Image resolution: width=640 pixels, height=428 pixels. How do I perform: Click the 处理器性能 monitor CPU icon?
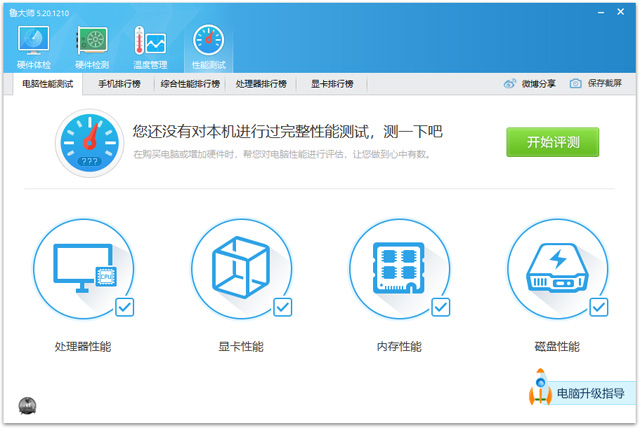tap(83, 268)
